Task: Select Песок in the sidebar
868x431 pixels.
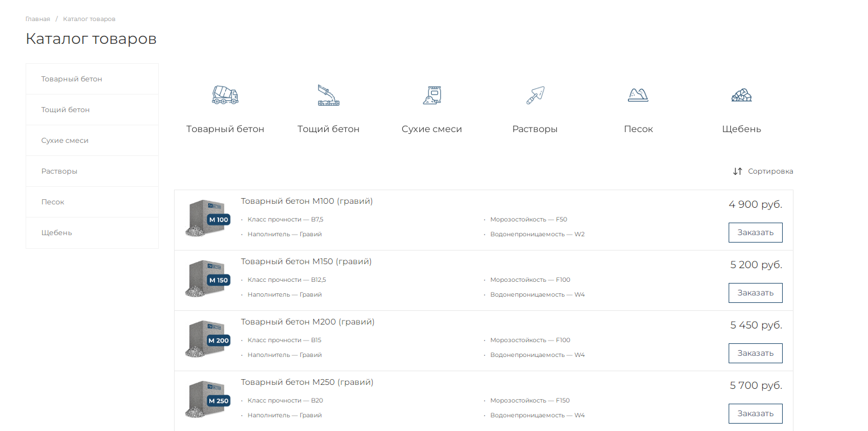Action: (x=92, y=202)
